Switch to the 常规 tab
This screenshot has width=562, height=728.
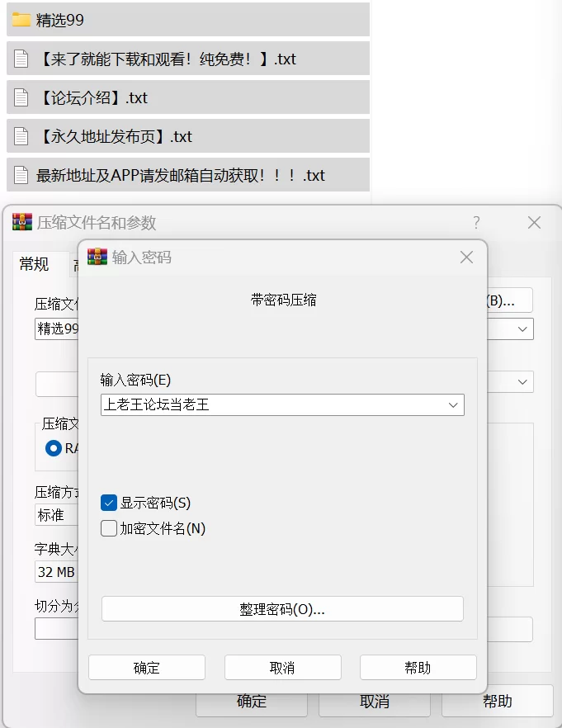tap(34, 264)
